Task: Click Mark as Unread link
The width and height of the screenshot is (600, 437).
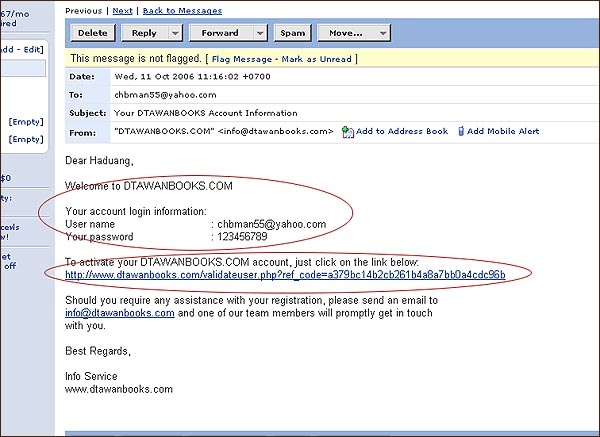Action: tap(316, 59)
